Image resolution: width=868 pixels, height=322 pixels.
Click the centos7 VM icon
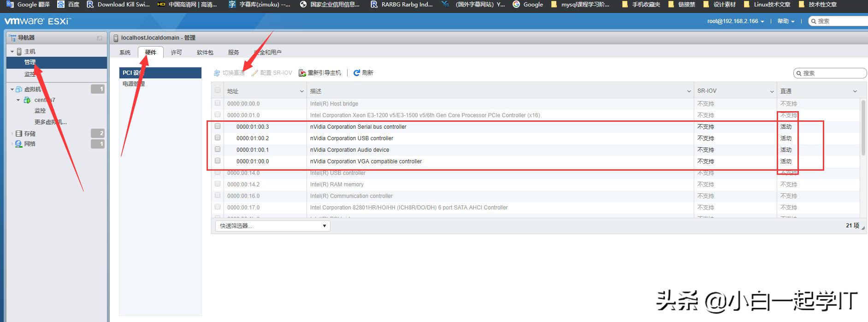pos(27,100)
